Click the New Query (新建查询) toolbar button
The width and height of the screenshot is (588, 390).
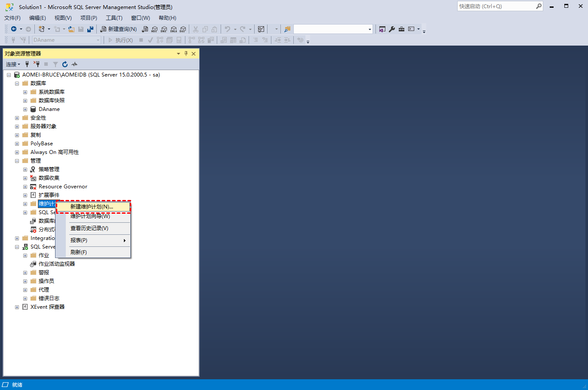(x=119, y=29)
